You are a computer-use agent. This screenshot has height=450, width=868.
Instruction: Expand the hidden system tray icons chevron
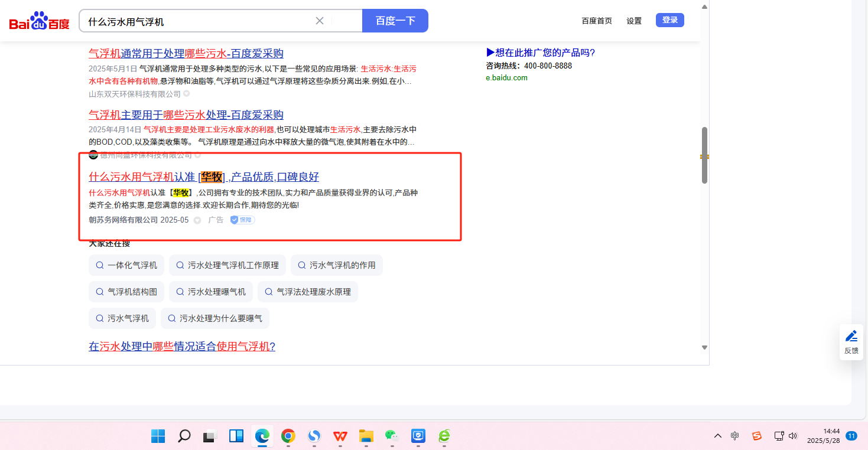[x=718, y=436]
